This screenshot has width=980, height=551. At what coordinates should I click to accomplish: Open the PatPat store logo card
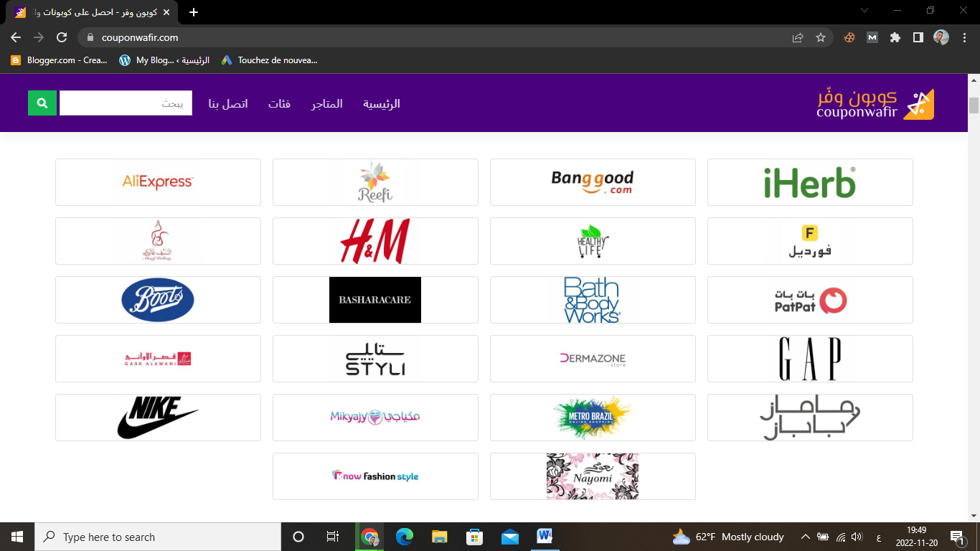point(810,300)
